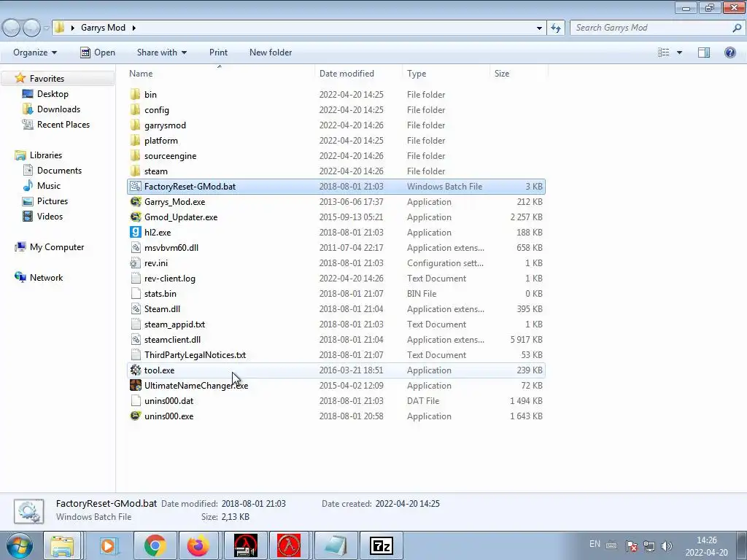The image size is (747, 560).
Task: Open 7-Zip from the taskbar
Action: pos(381,545)
